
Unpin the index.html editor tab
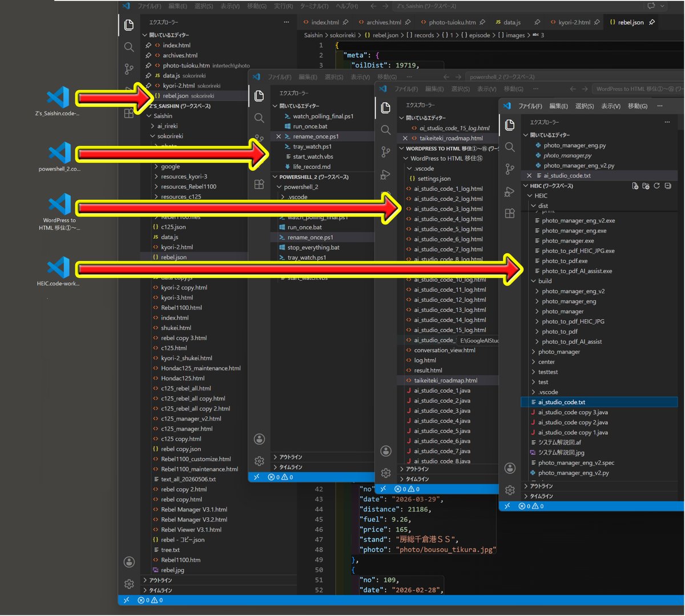click(x=345, y=22)
